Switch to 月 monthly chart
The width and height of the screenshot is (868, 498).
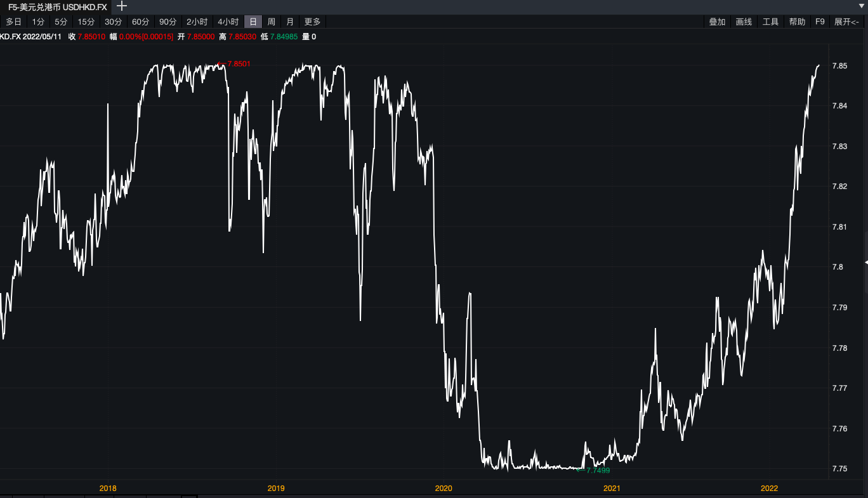tap(290, 22)
